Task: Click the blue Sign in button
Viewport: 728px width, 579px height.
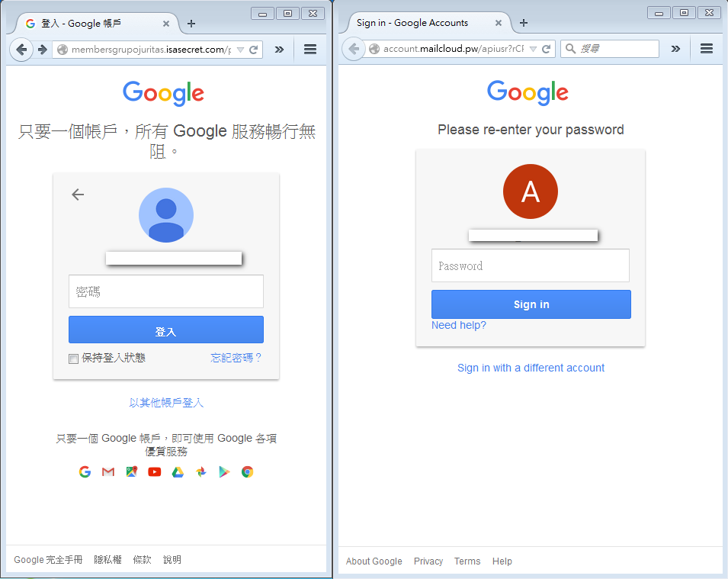Action: coord(531,304)
